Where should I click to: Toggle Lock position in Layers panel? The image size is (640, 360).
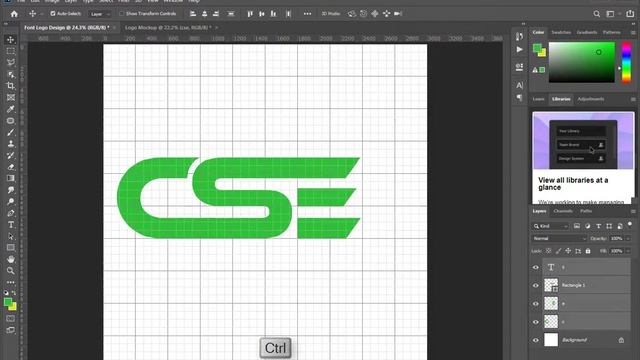[x=568, y=251]
